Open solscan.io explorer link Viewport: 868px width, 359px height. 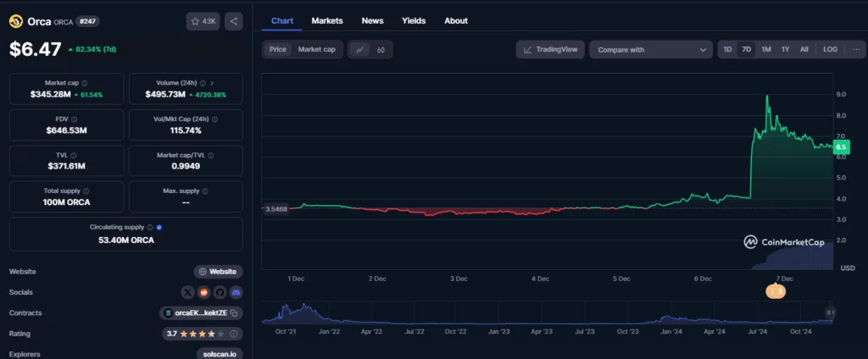[x=220, y=354]
